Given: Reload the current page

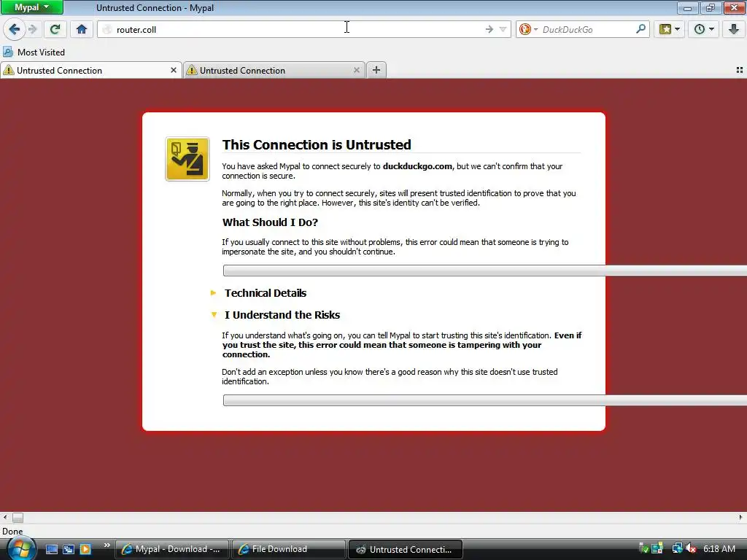Looking at the screenshot, I should [55, 29].
